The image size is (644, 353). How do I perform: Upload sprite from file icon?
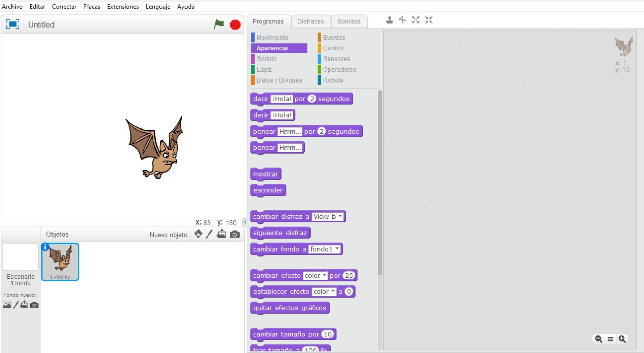221,234
